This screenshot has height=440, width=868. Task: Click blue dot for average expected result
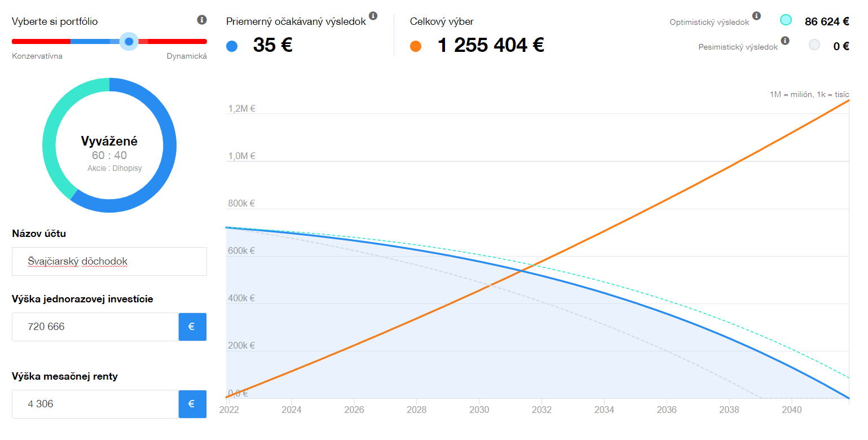coord(231,46)
